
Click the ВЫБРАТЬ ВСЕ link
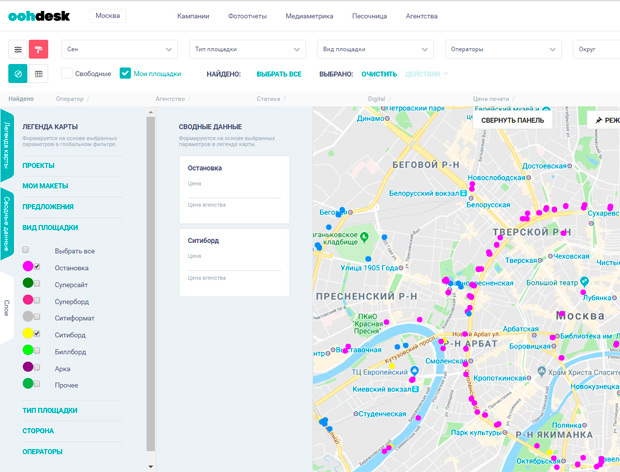pyautogui.click(x=279, y=74)
